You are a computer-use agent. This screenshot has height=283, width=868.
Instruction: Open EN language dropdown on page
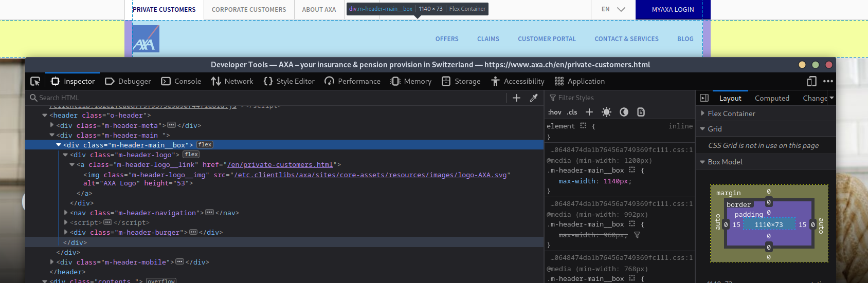pyautogui.click(x=613, y=9)
